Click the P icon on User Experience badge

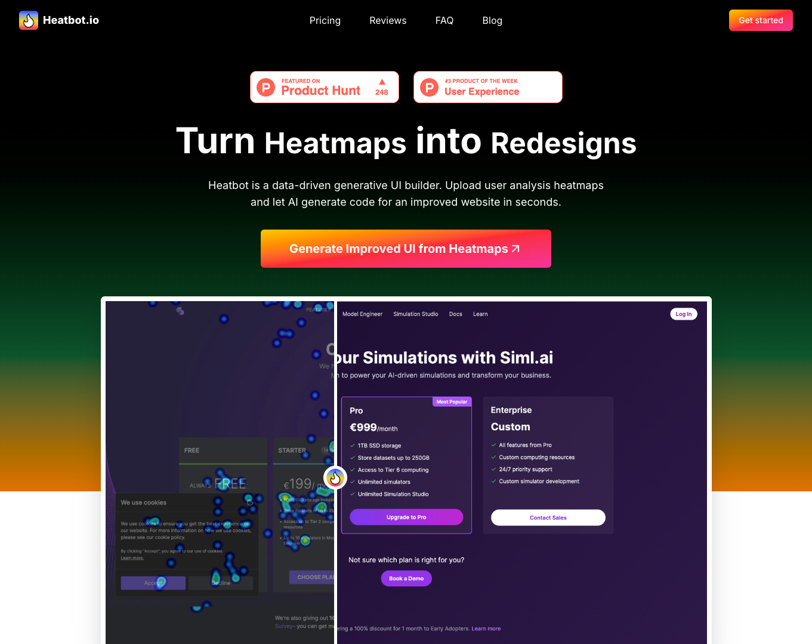(429, 87)
